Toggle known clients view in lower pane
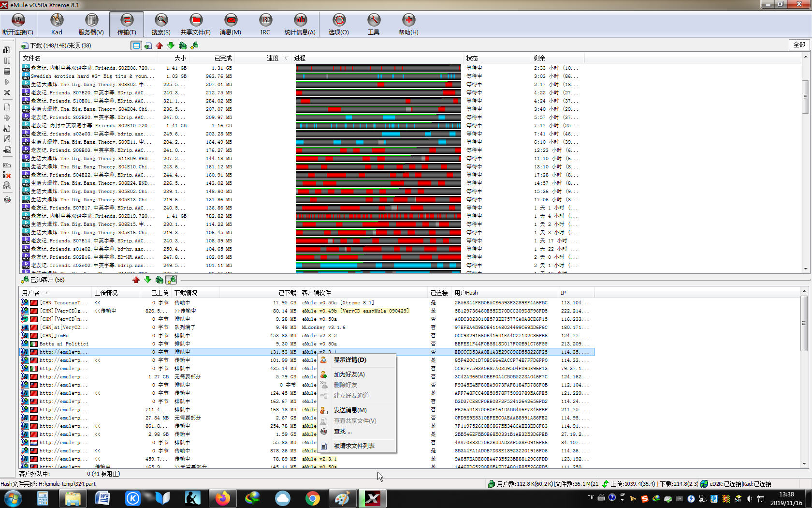The height and width of the screenshot is (508, 812). 171,280
